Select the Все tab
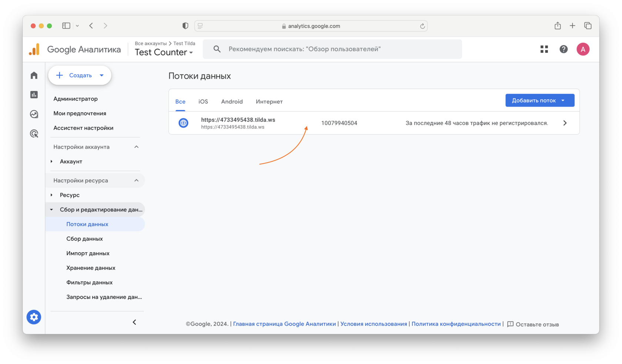Viewport: 622px width, 364px height. click(180, 102)
